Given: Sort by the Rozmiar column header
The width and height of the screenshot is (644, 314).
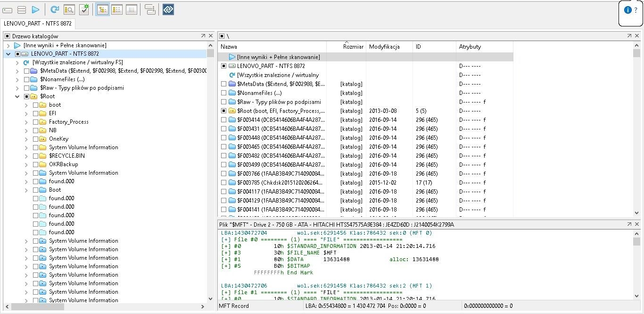Looking at the screenshot, I should (x=346, y=47).
